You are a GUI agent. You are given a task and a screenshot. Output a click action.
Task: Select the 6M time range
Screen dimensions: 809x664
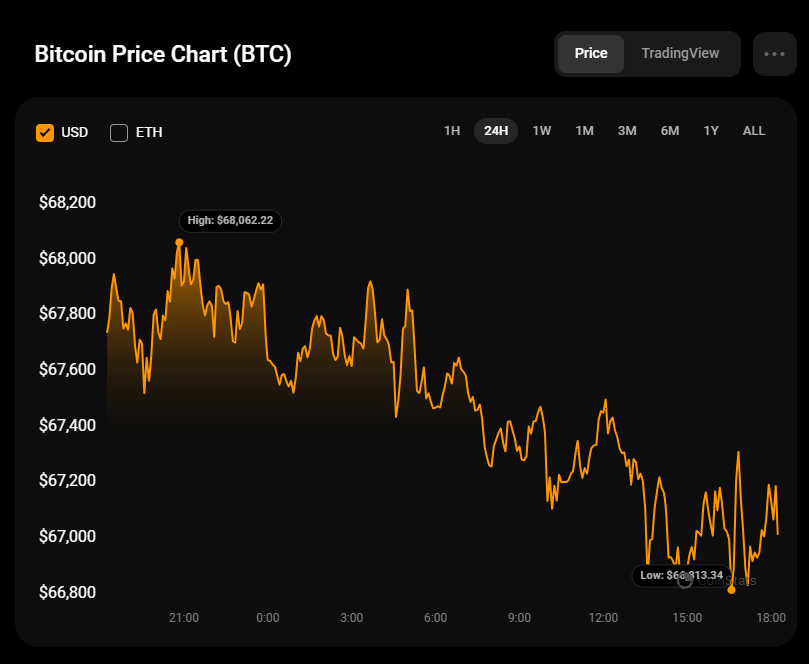click(670, 131)
